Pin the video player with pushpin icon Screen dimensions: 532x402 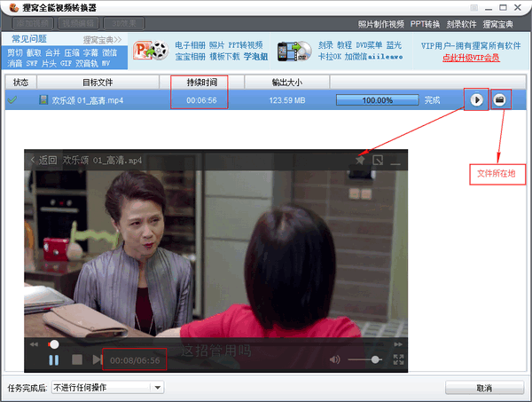[x=360, y=160]
